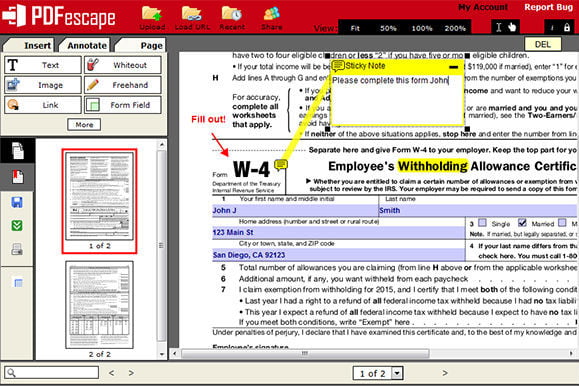This screenshot has height=386, width=579.
Task: Set view zoom to 200%
Action: tap(455, 28)
